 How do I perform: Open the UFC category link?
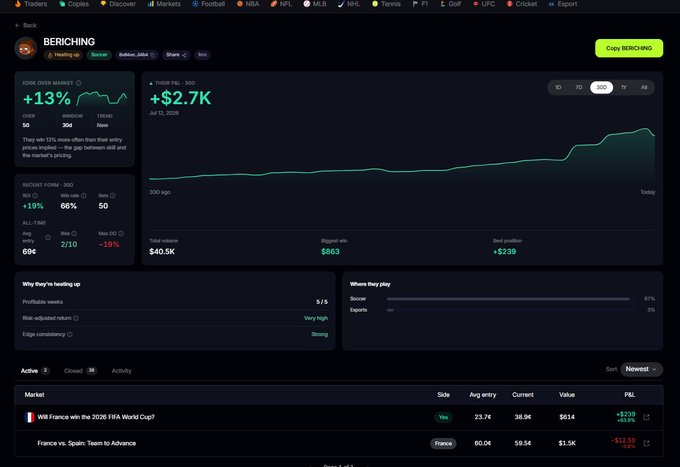pyautogui.click(x=484, y=4)
